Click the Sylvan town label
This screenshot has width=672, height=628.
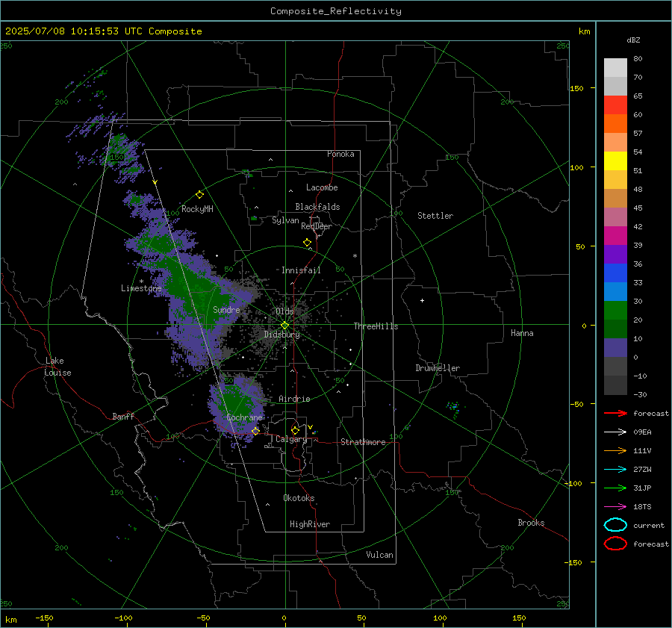click(285, 220)
